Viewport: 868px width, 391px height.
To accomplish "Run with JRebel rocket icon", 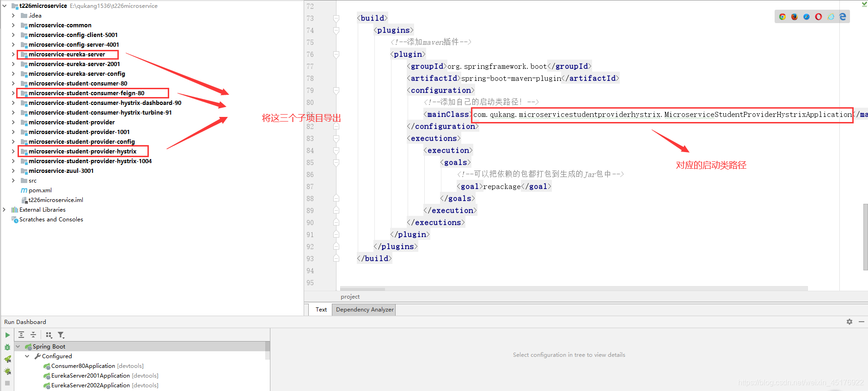I will click(7, 359).
